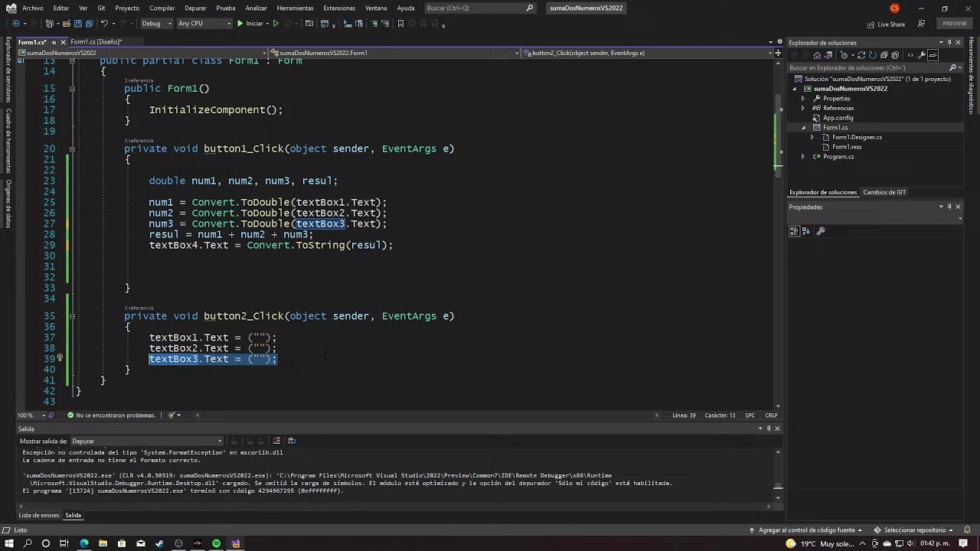
Task: Toggle auto-hide pin of Explorador de soluciones
Action: point(949,43)
